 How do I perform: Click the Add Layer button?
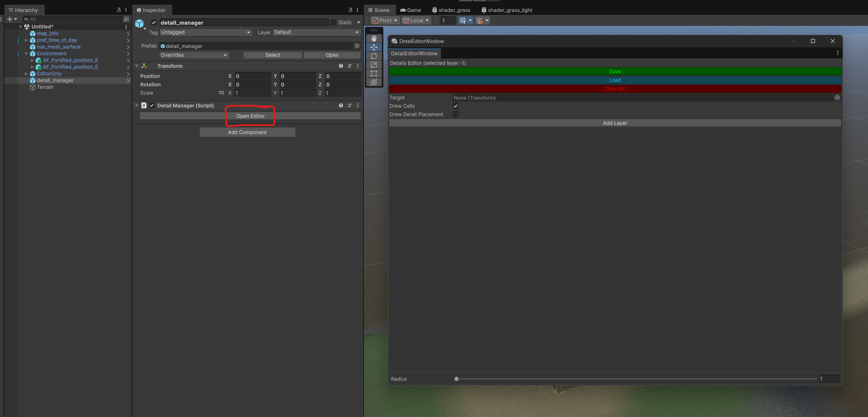(x=615, y=123)
